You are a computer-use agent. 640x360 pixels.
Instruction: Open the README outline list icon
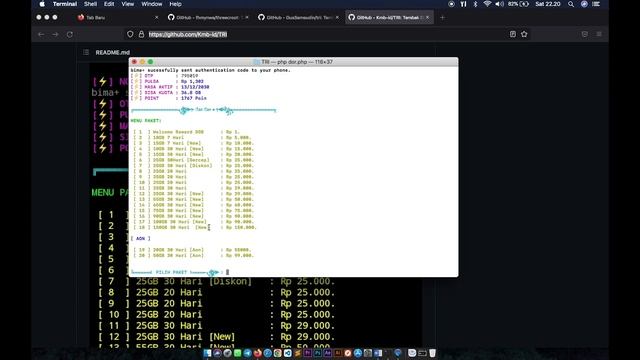[x=86, y=52]
